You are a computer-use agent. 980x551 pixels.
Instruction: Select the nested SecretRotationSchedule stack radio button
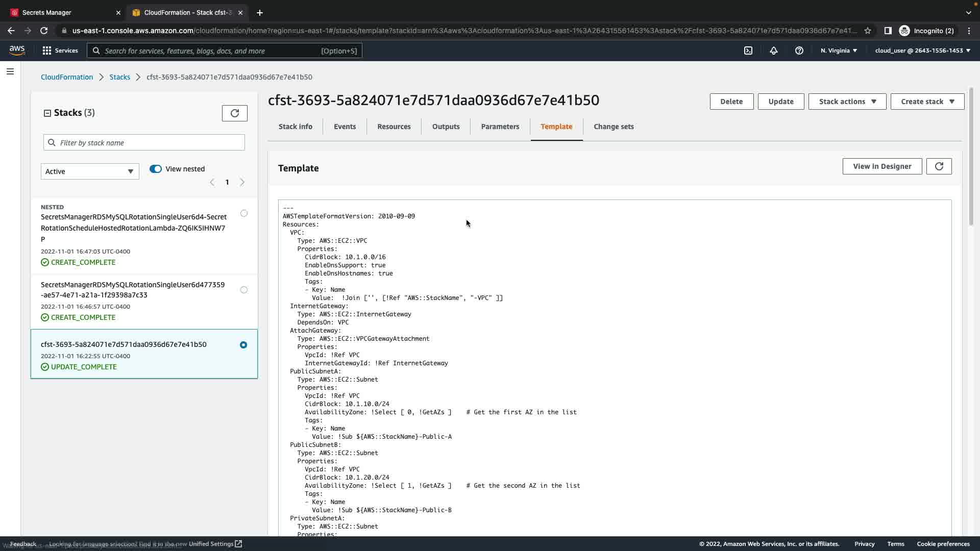pyautogui.click(x=244, y=213)
